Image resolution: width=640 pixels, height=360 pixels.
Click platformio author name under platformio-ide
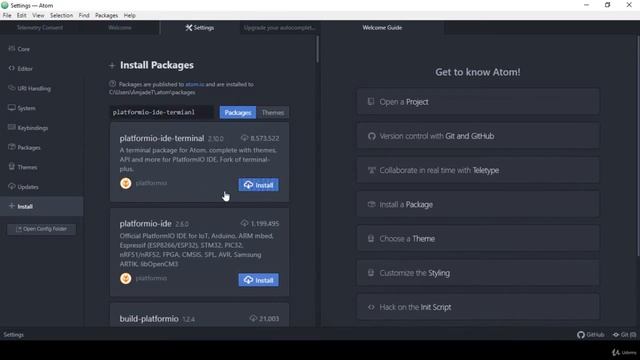[151, 278]
